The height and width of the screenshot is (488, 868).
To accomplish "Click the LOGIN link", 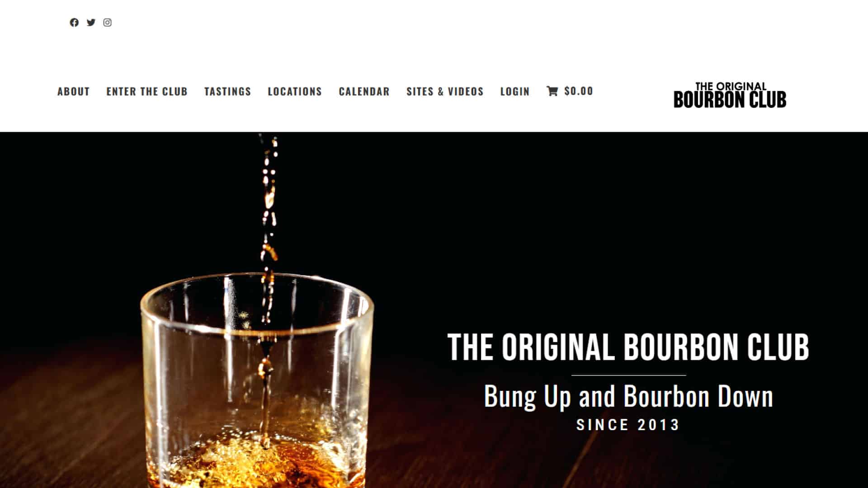I will coord(514,91).
